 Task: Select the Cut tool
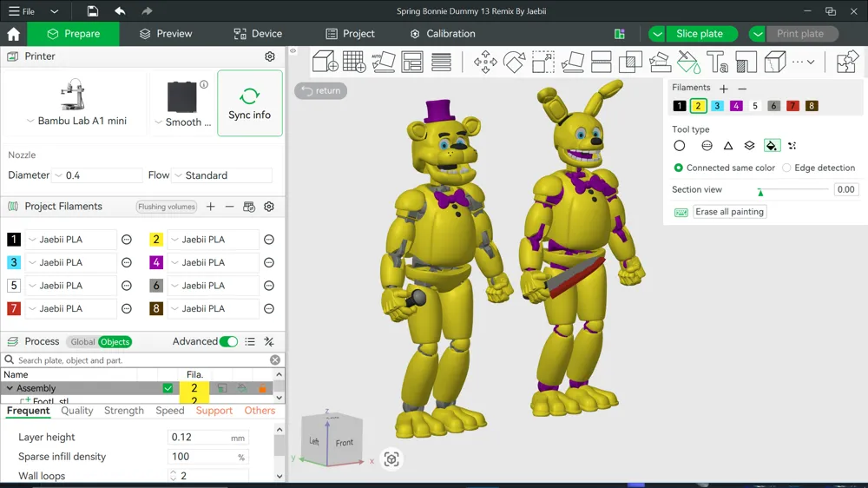[x=602, y=62]
